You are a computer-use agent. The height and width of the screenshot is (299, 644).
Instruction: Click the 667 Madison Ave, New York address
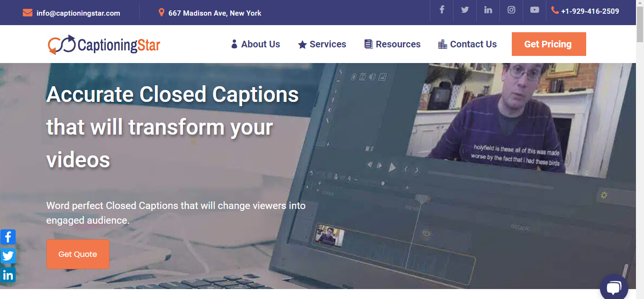(215, 13)
